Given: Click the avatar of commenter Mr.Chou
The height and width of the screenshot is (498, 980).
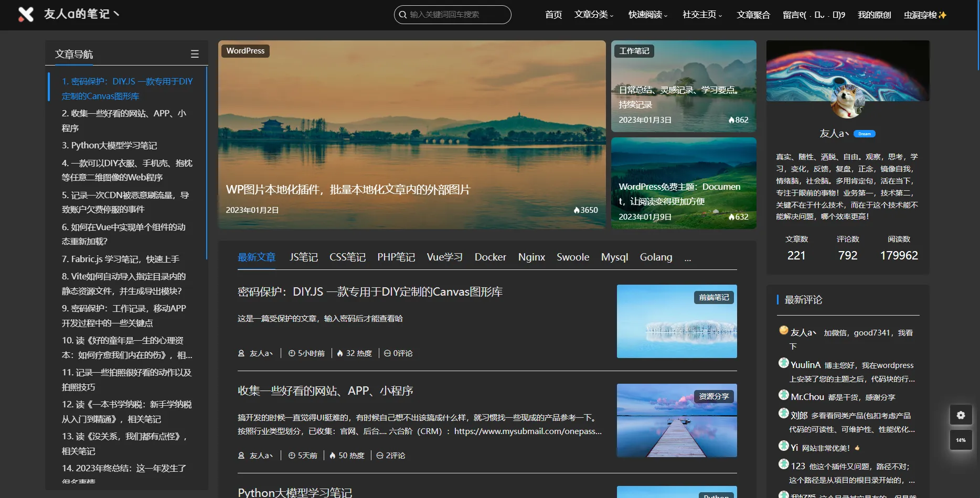Looking at the screenshot, I should 784,395.
